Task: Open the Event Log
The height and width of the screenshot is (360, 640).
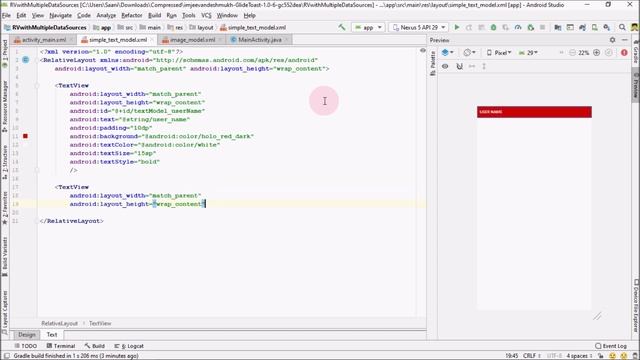Action: tap(611, 346)
